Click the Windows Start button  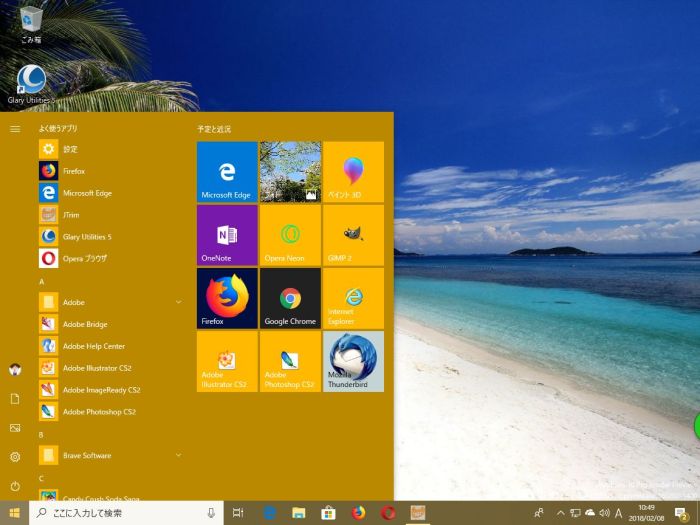14,513
